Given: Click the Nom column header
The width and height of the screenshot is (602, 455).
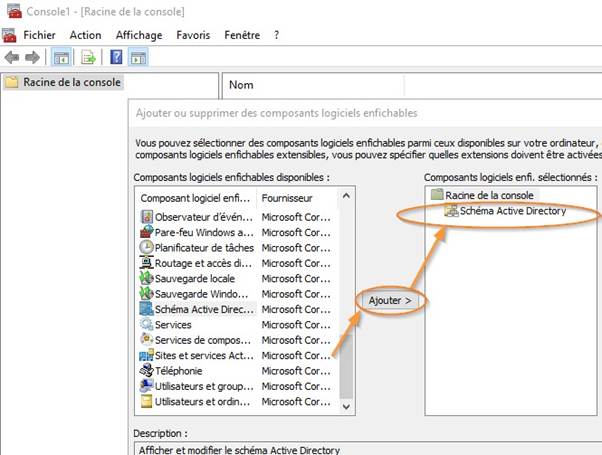Looking at the screenshot, I should click(x=241, y=85).
